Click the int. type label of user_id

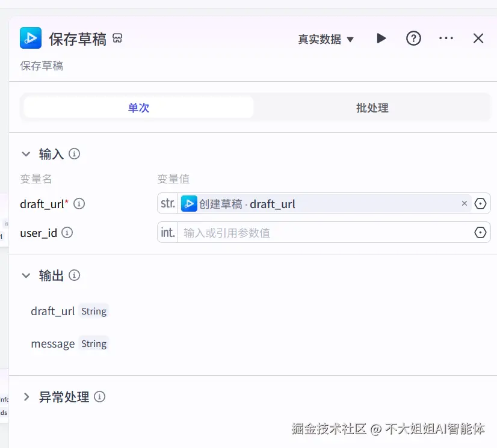point(168,233)
